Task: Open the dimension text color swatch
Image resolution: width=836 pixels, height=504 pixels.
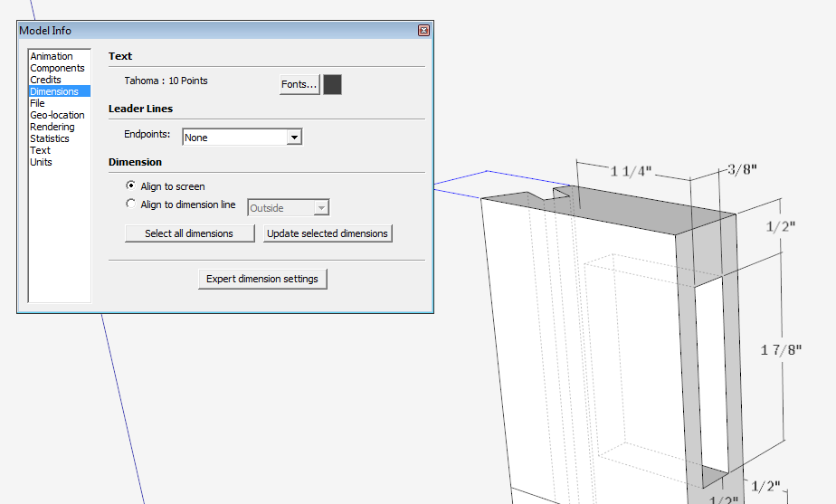Action: [333, 84]
